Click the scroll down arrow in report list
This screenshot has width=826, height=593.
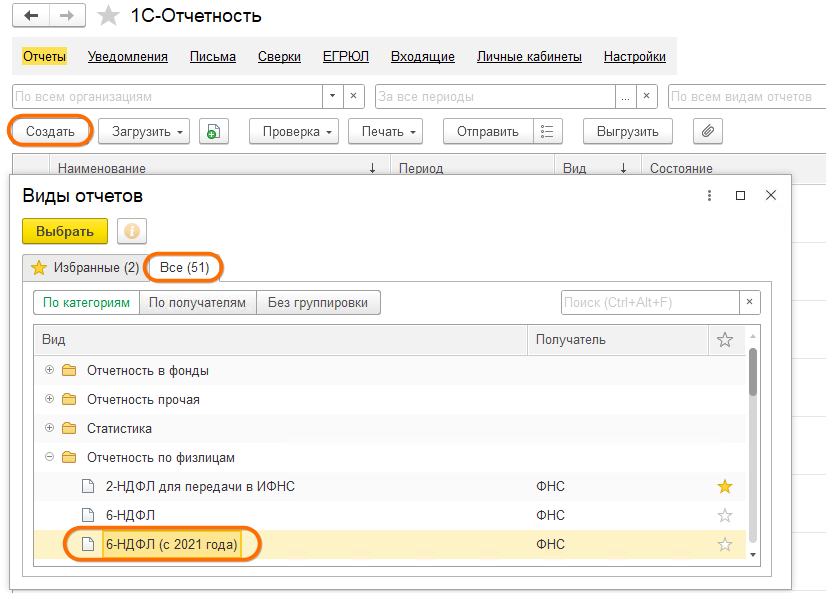click(753, 555)
